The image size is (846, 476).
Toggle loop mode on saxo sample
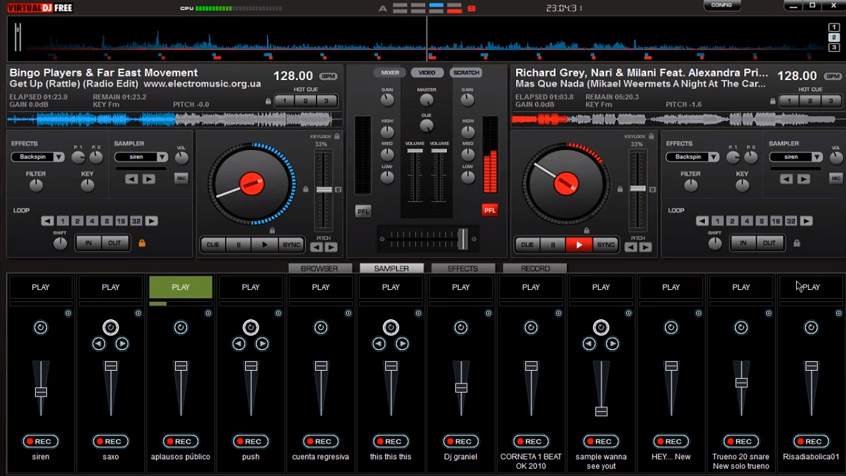(x=111, y=328)
